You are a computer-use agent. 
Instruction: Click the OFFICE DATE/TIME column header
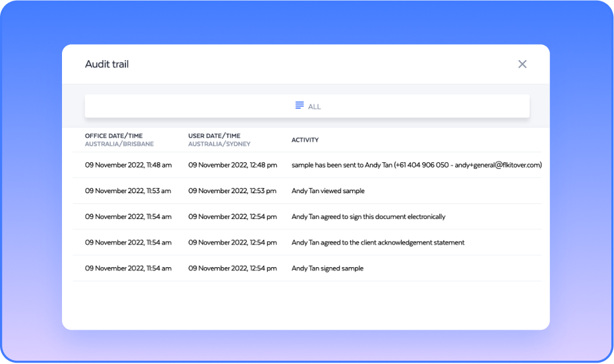tap(113, 136)
